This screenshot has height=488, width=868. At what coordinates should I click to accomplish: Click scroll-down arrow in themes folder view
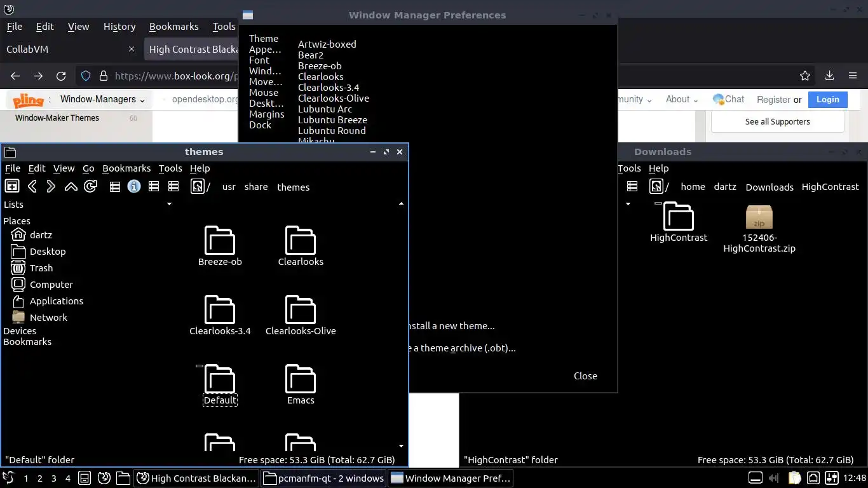401,446
